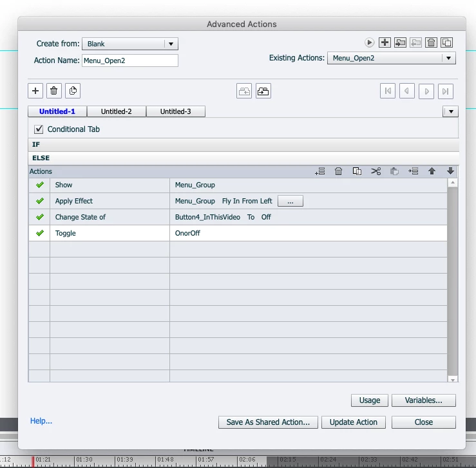Click the timeline ruler at 01:48
The height and width of the screenshot is (468, 476).
[x=166, y=460]
